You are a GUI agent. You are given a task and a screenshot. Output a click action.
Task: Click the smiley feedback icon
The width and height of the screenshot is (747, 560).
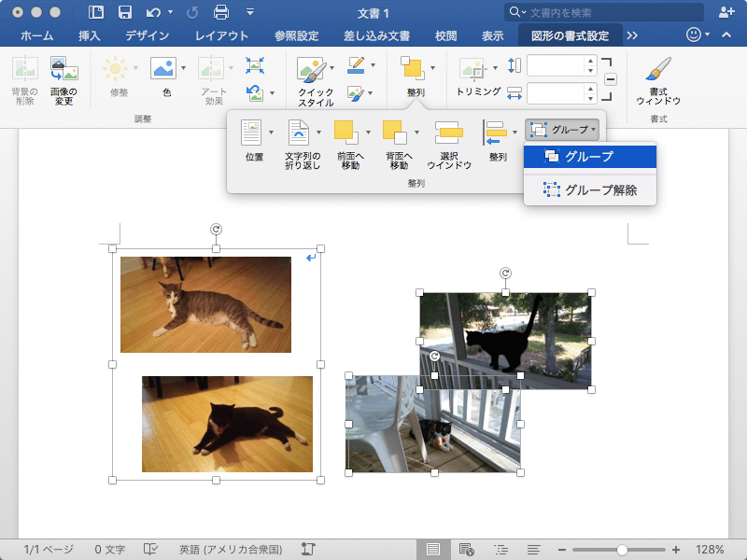click(694, 35)
